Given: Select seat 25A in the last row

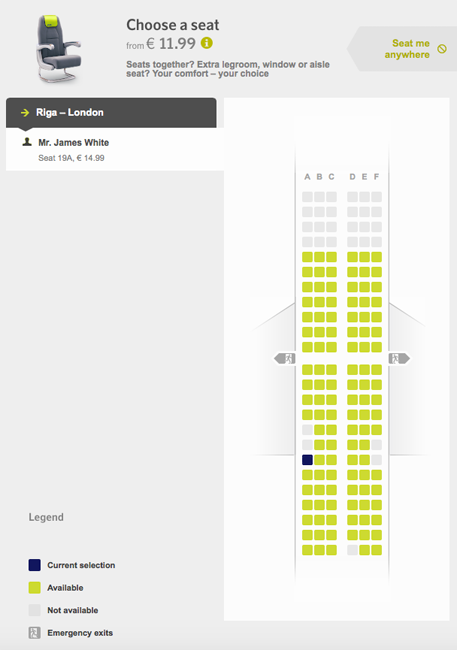Looking at the screenshot, I should 307,550.
